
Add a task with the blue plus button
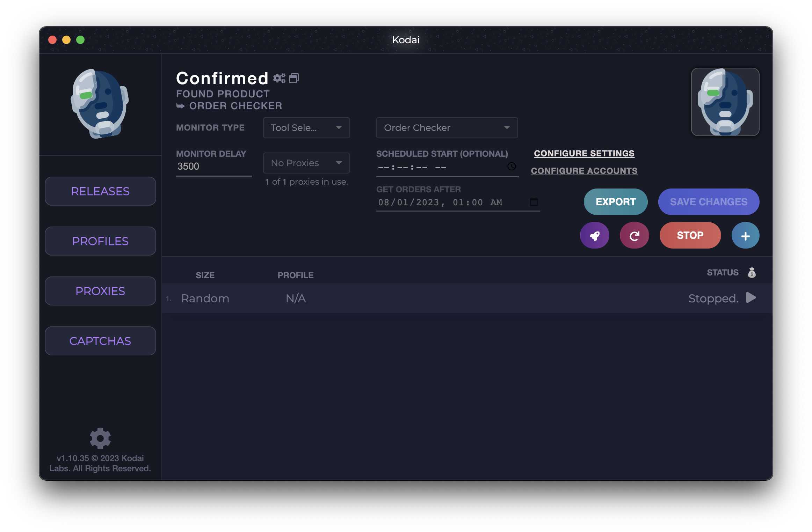click(745, 236)
